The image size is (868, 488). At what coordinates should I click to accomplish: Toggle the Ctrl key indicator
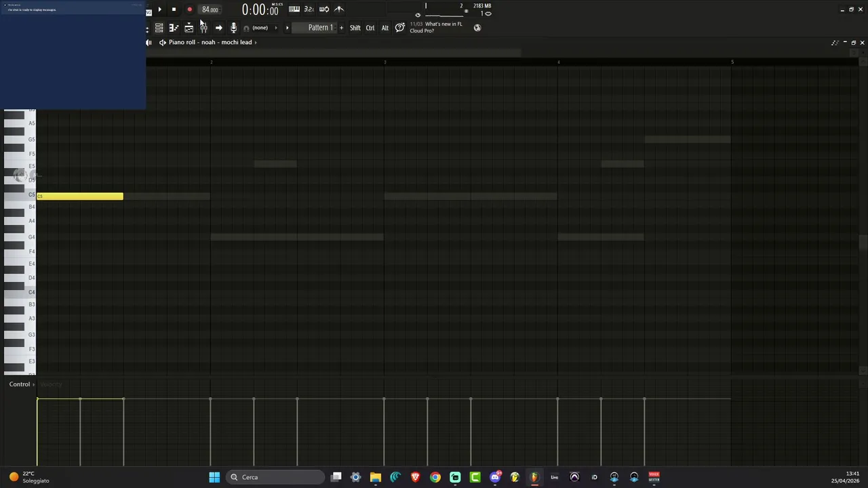370,28
